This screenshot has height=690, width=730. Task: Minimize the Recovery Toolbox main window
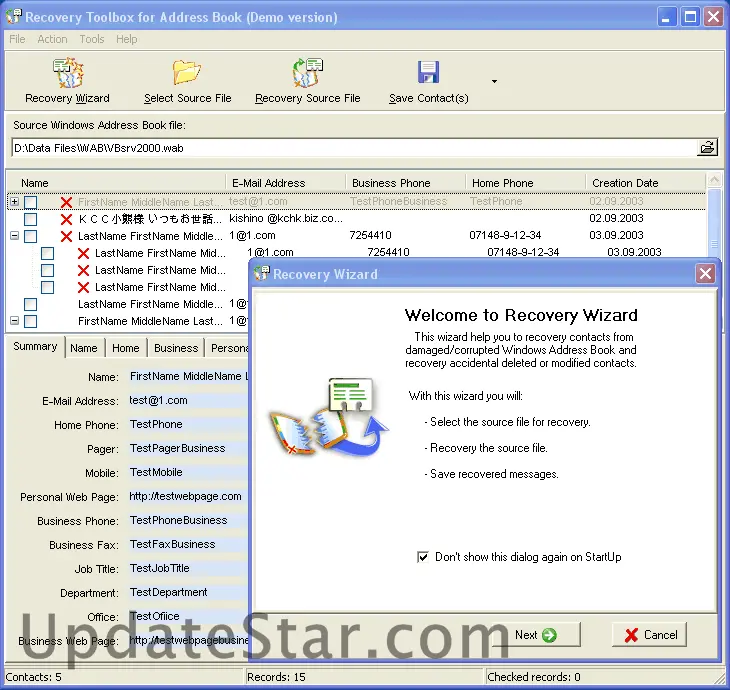[667, 17]
